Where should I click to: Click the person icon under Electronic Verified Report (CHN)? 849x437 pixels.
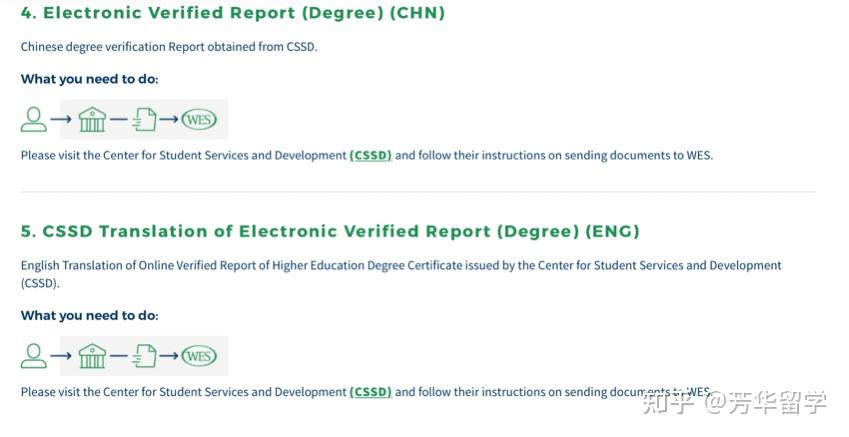tap(34, 120)
